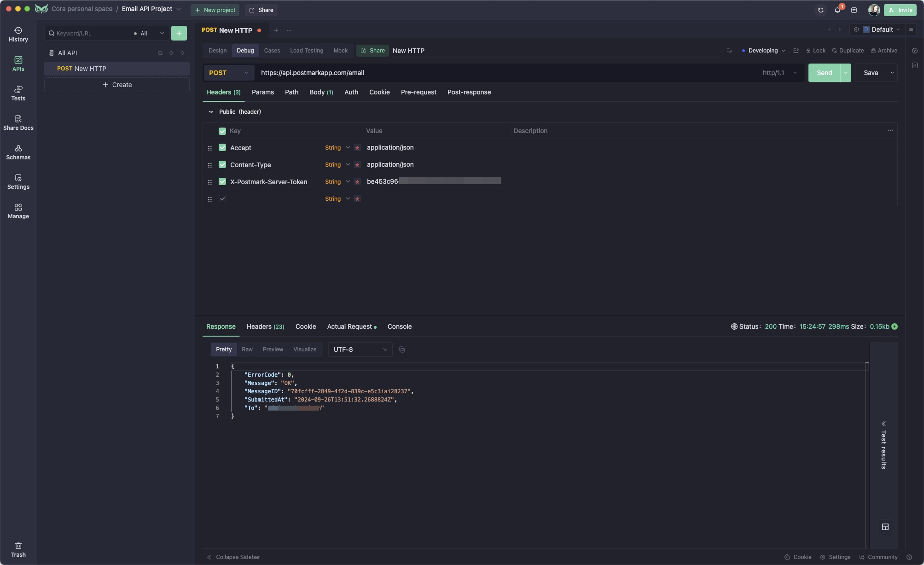Select POST New HTTP in API tree
The height and width of the screenshot is (565, 924).
pos(117,69)
